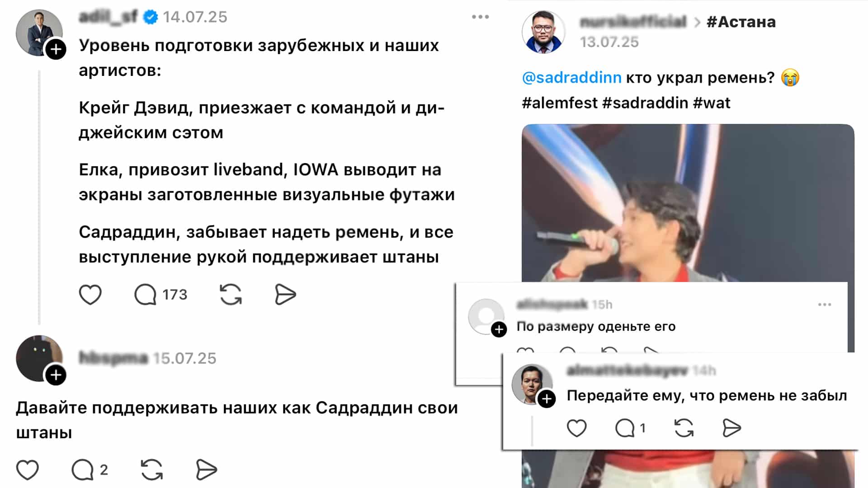Share the post dated 15.07.25
Viewport: 868px width, 488px height.
[x=207, y=470]
